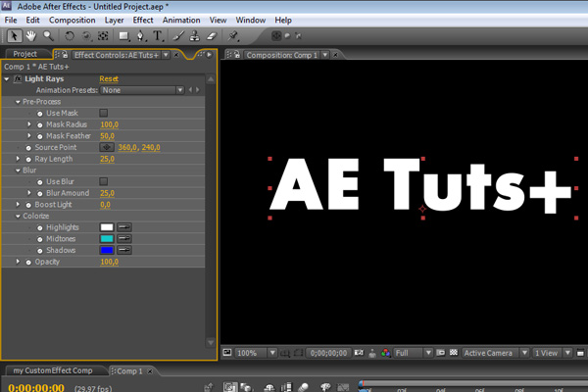Click the Mask Feather value 50,0
The image size is (588, 392).
click(107, 136)
